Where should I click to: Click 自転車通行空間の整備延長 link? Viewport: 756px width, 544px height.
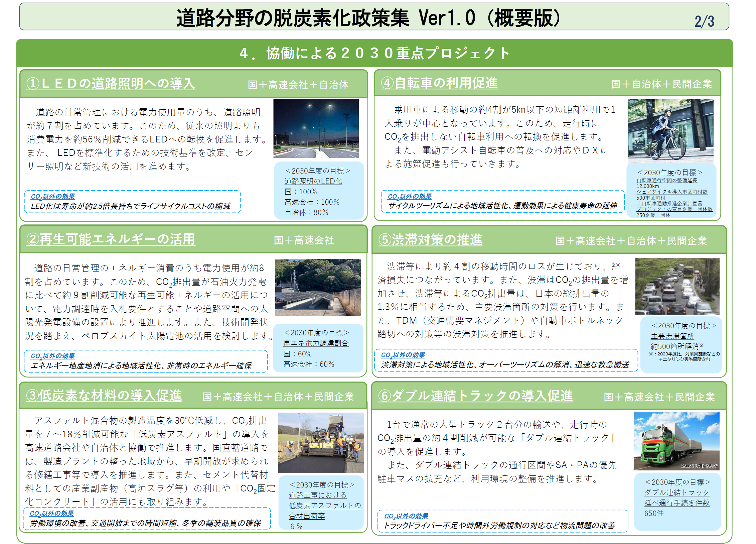click(x=666, y=181)
